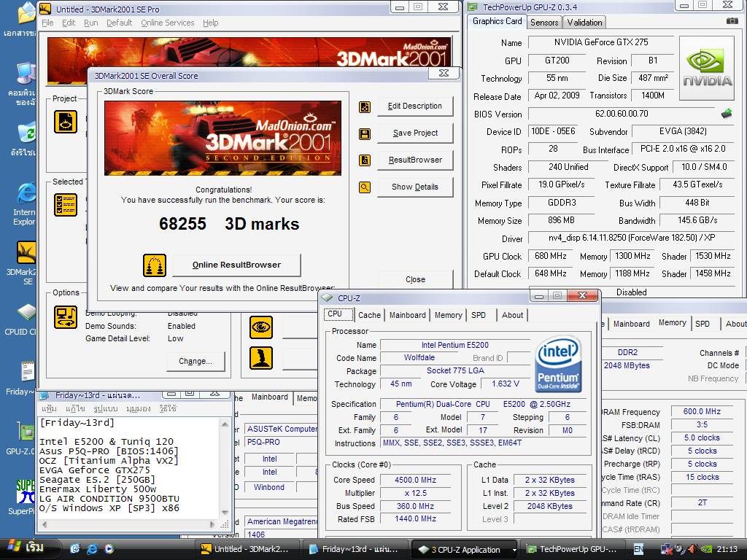747x560 pixels.
Task: Click the Change... button under Options
Action: pyautogui.click(x=196, y=362)
